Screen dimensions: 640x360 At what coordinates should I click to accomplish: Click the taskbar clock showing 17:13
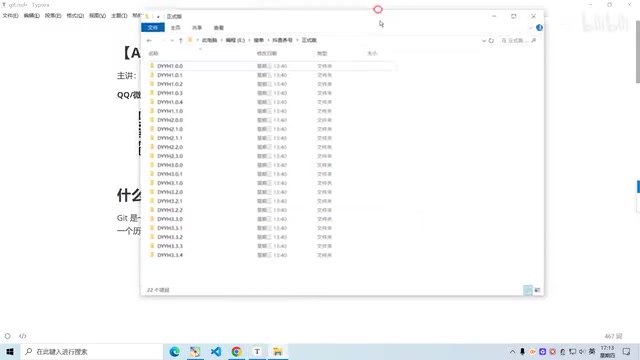click(x=608, y=351)
